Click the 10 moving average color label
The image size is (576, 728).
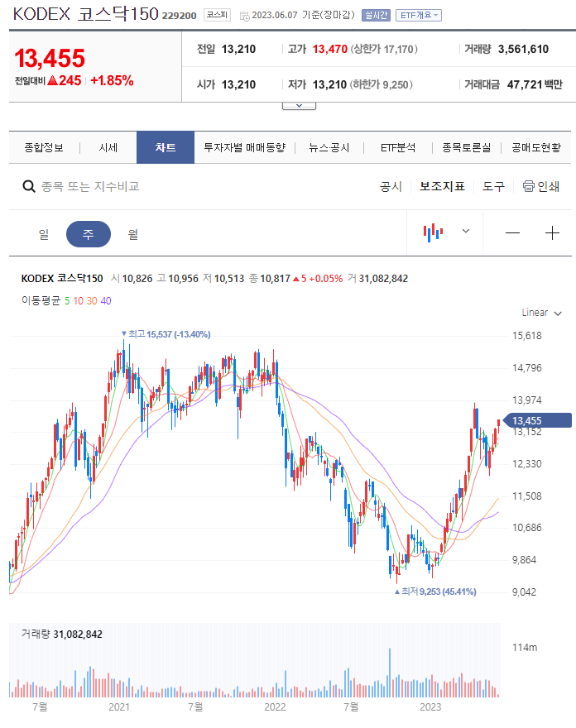coord(78,301)
